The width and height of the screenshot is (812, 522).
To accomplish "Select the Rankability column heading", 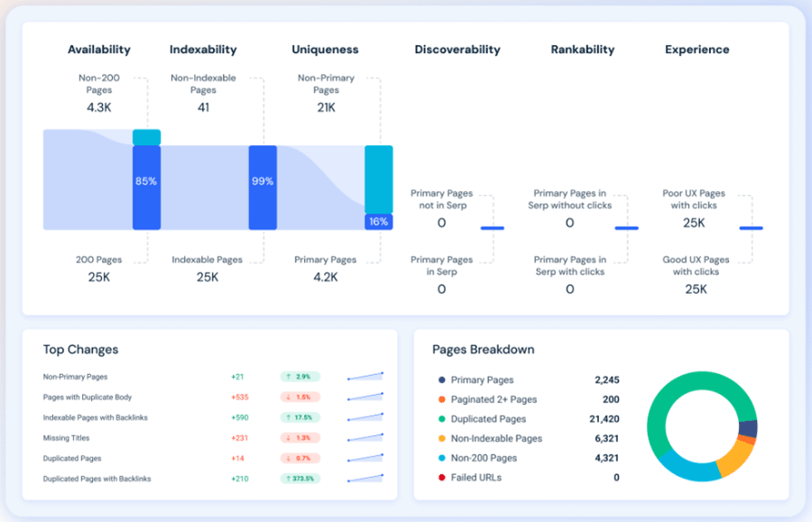I will pyautogui.click(x=583, y=50).
